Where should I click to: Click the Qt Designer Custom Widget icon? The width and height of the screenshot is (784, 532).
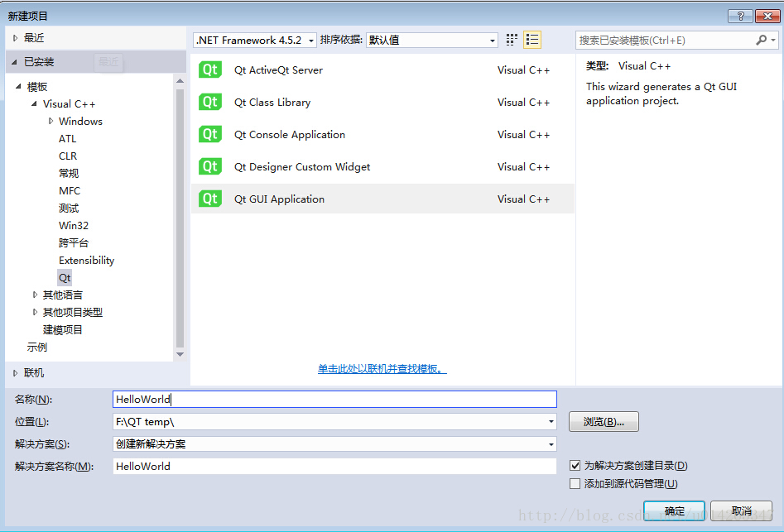click(x=210, y=166)
